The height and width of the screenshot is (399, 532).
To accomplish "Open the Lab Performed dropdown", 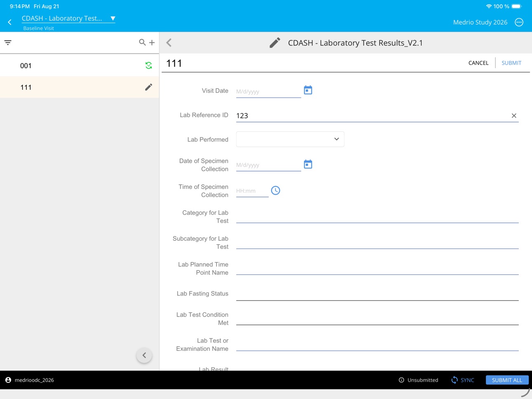I will coord(290,139).
